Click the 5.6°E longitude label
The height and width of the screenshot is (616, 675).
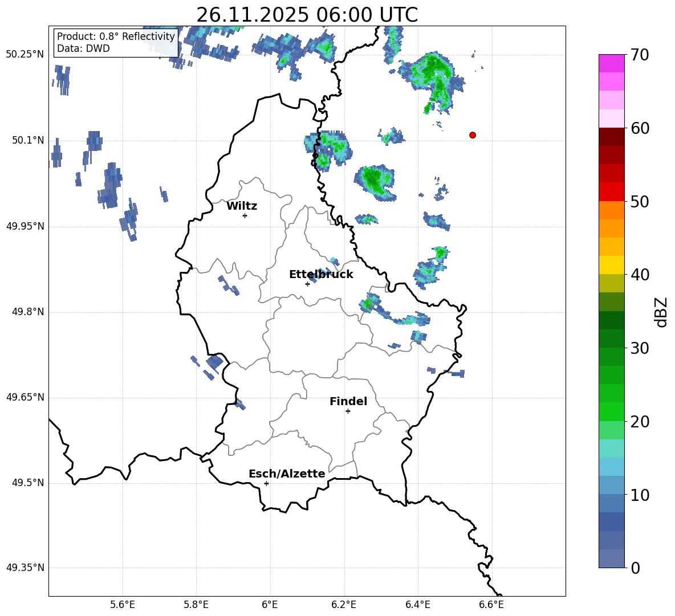pos(123,605)
